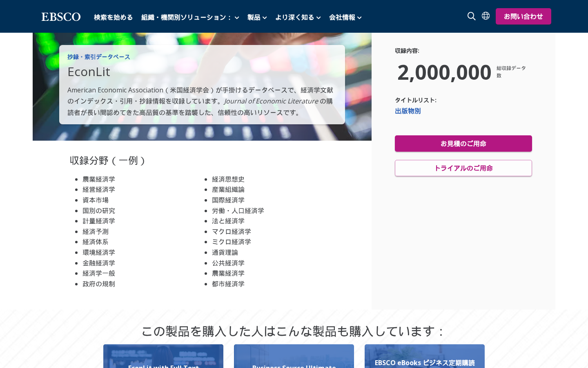588x368 pixels.
Task: Click the 都市経済学 list item
Action: [228, 284]
